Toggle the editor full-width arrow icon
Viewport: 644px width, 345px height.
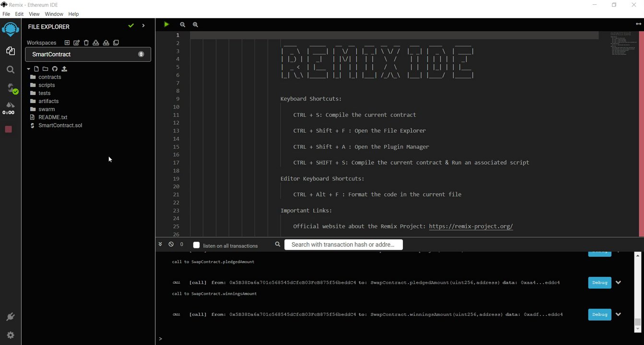[x=638, y=24]
